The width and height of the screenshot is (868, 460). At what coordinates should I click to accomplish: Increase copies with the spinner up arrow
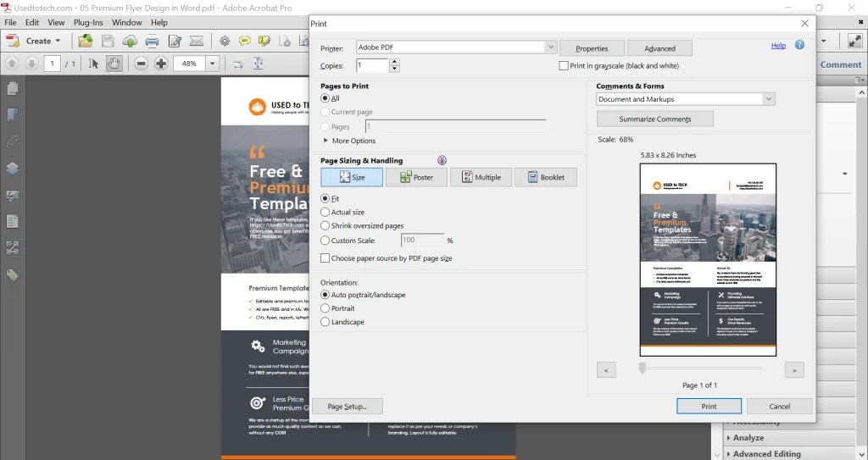click(394, 62)
